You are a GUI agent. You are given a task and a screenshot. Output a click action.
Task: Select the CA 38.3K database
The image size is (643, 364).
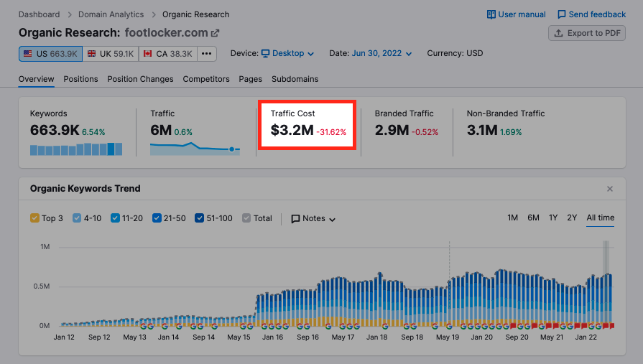pos(168,54)
